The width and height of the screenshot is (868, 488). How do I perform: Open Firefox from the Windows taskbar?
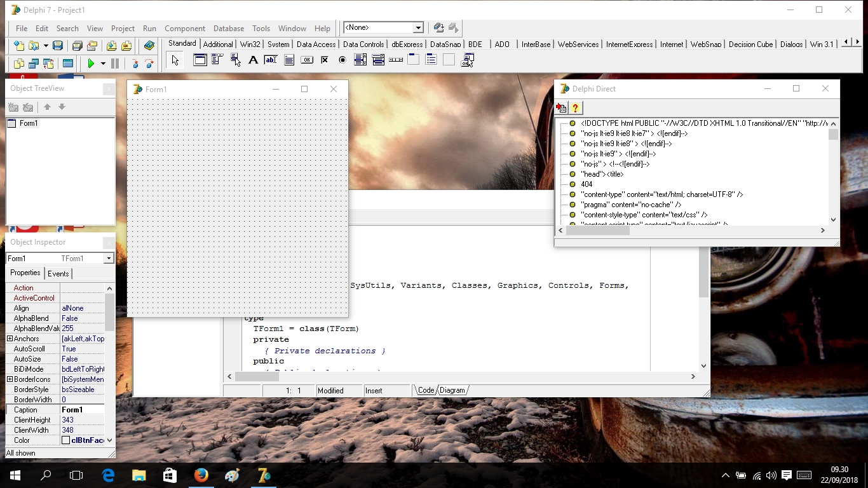pos(201,475)
